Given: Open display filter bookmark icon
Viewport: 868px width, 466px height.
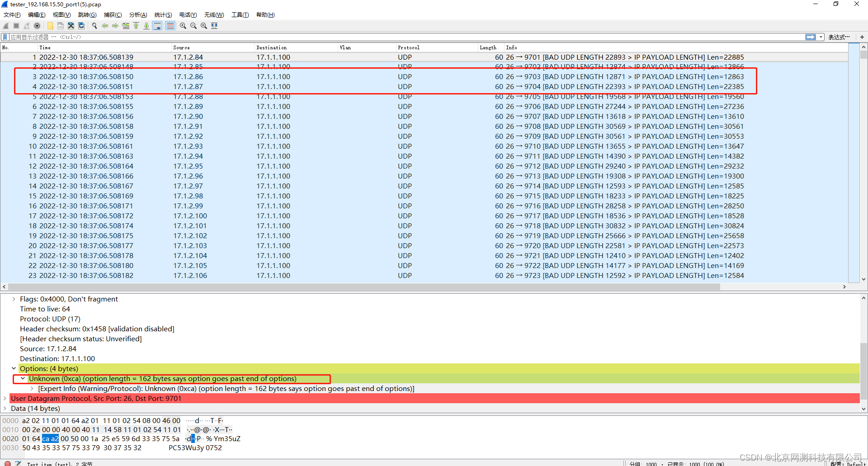Looking at the screenshot, I should [5, 37].
